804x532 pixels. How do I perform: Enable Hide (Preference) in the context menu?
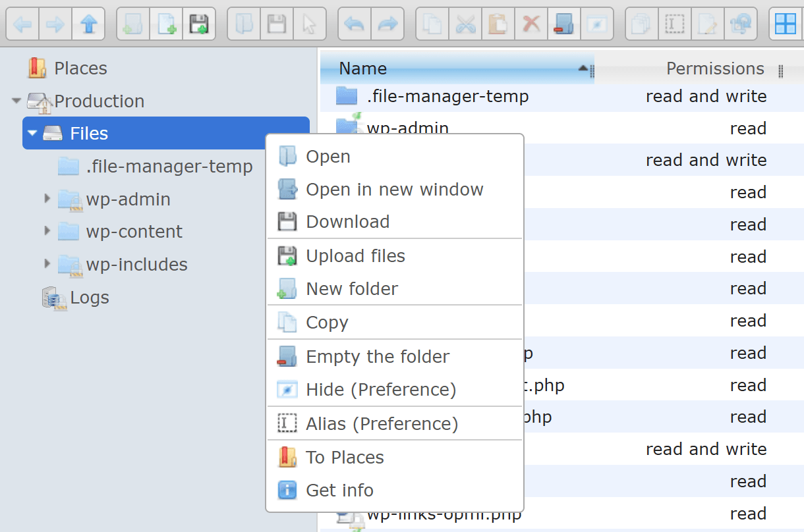coord(380,389)
